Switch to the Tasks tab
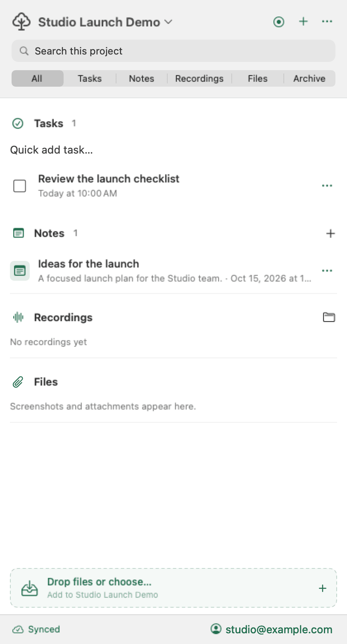The height and width of the screenshot is (644, 347). pyautogui.click(x=90, y=78)
